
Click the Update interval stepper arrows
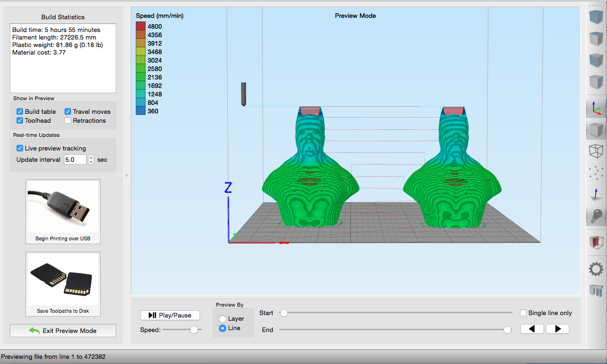(x=91, y=159)
